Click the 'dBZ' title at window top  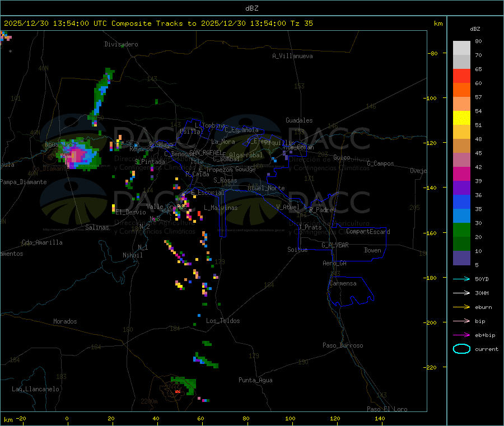(251, 8)
